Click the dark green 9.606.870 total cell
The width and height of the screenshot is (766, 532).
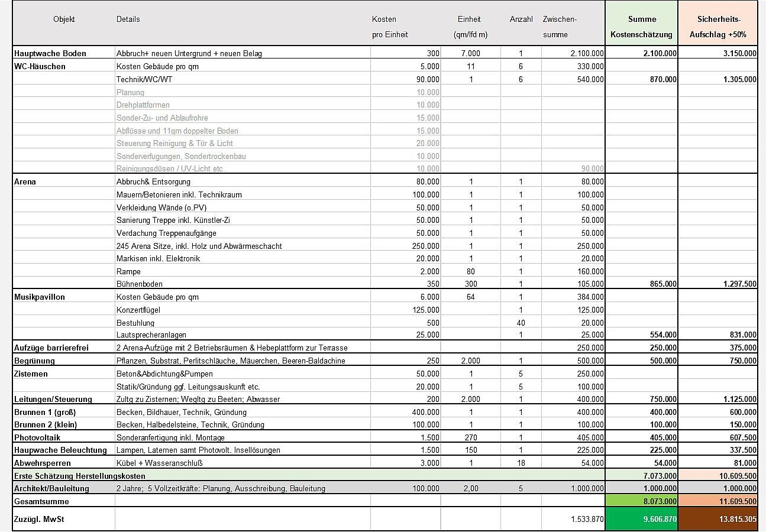641,519
